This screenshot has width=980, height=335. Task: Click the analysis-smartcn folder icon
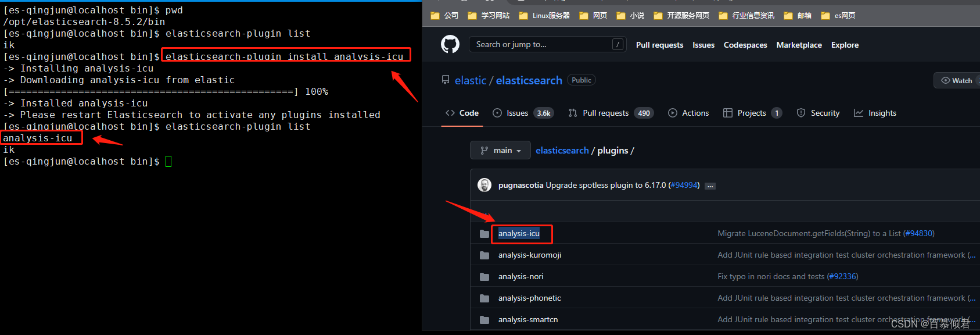pos(484,320)
